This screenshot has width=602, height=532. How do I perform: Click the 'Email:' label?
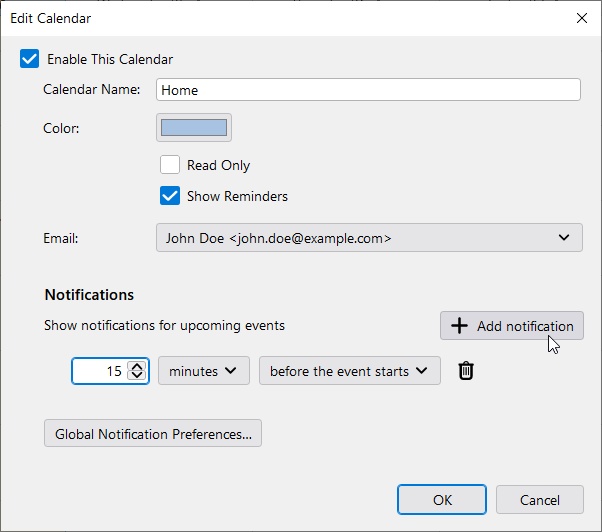click(61, 238)
